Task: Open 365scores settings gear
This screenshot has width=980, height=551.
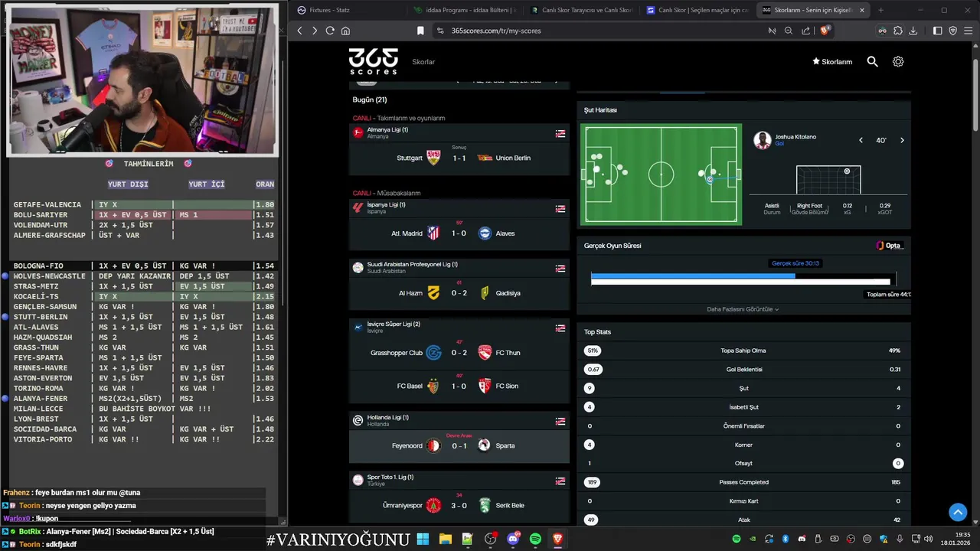Action: click(x=898, y=61)
